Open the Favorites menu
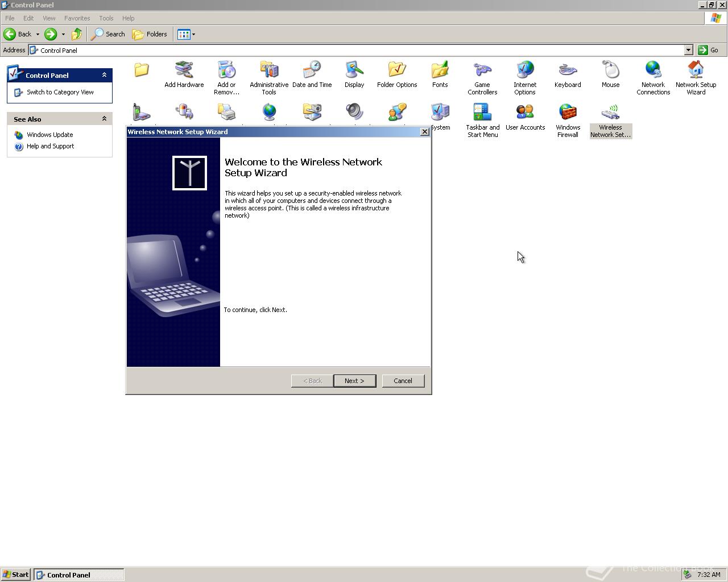This screenshot has height=582, width=728. (x=77, y=18)
